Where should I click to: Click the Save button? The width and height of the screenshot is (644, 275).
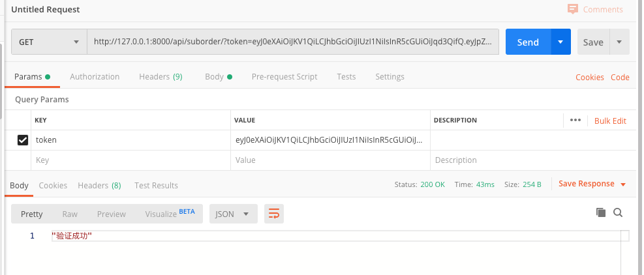pos(593,42)
